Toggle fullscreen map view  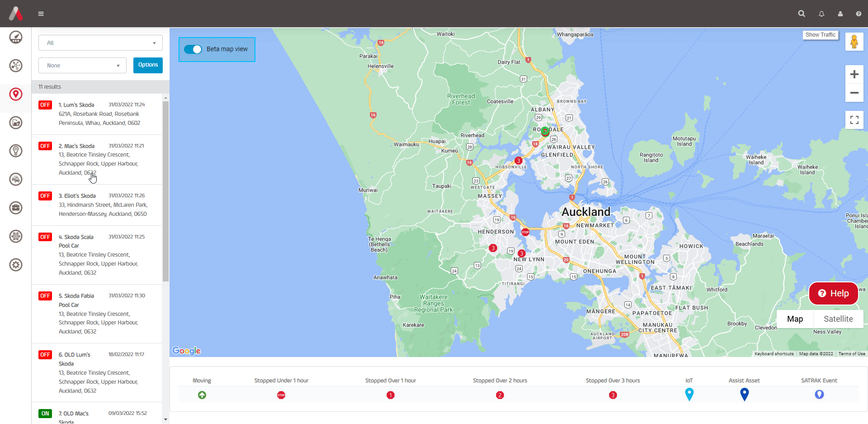[854, 120]
